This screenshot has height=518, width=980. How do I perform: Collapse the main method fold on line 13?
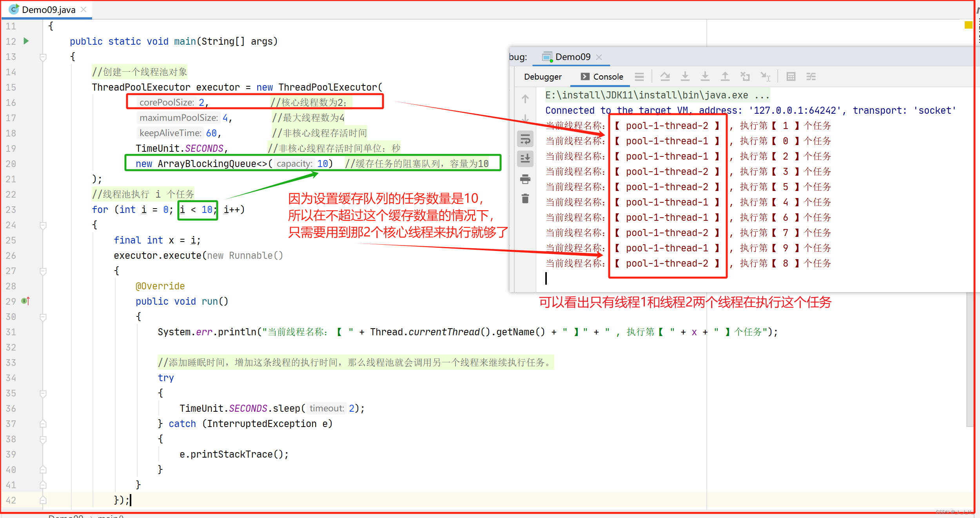coord(43,57)
